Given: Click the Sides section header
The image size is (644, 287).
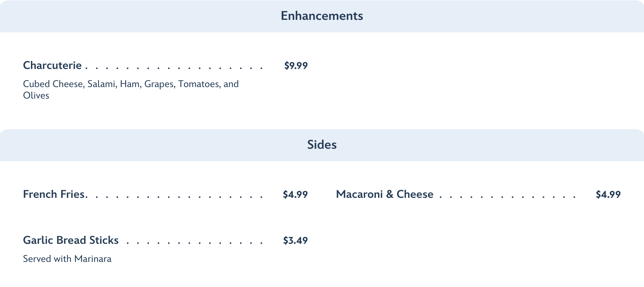Looking at the screenshot, I should point(322,145).
